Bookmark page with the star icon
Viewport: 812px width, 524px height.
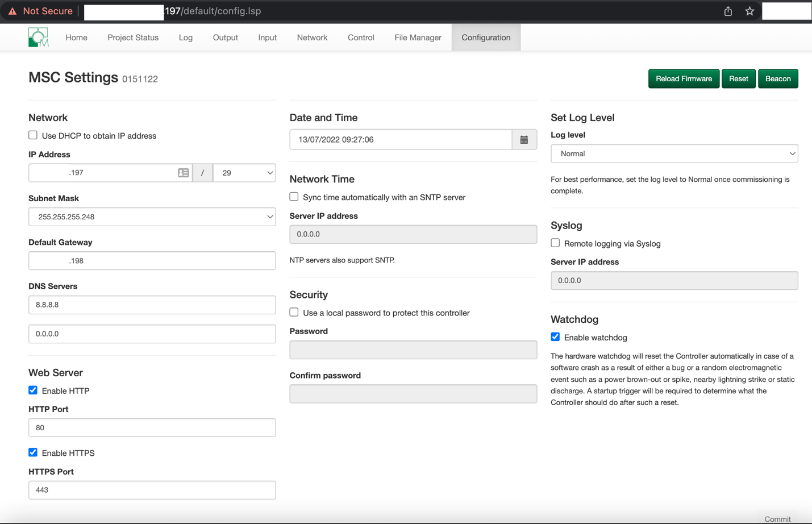(x=749, y=11)
